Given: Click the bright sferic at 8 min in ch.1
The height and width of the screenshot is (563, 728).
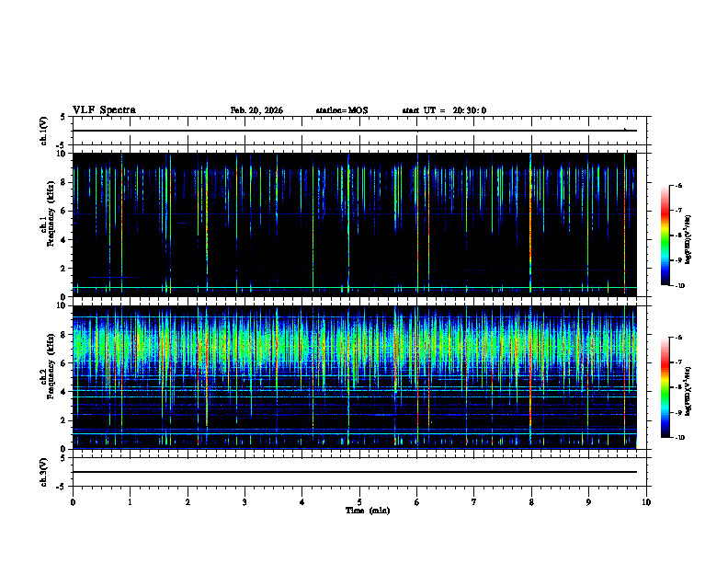Looking at the screenshot, I should point(530,224).
